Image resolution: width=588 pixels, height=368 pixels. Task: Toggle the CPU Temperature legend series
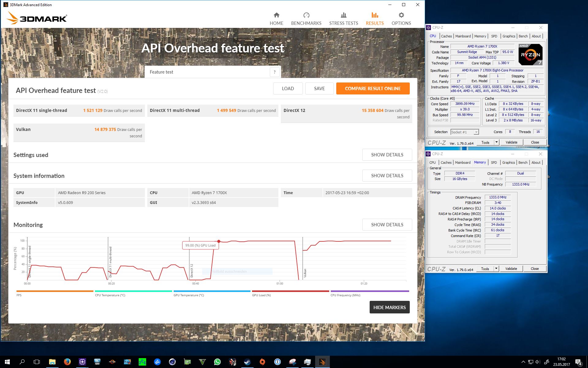(110, 295)
